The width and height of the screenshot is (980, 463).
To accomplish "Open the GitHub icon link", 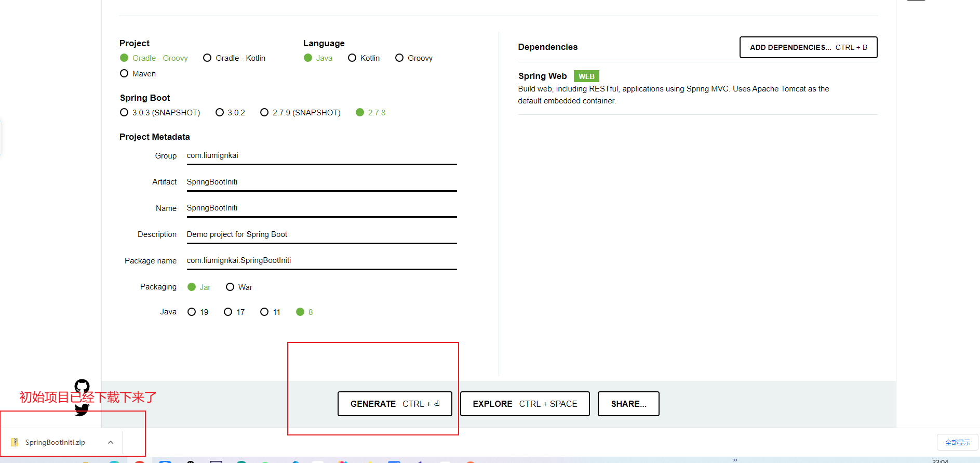I will tap(82, 386).
